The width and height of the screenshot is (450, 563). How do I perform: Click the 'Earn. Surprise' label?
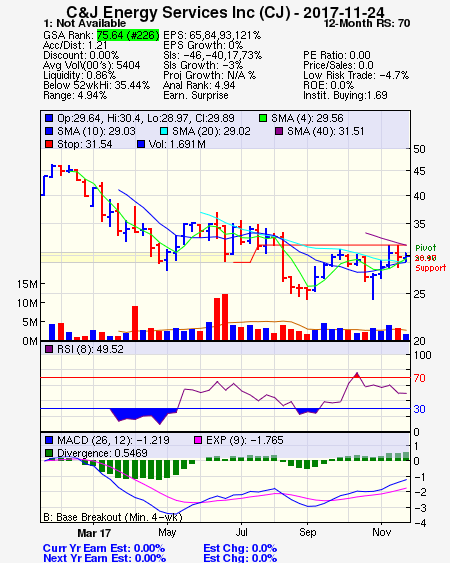click(196, 96)
